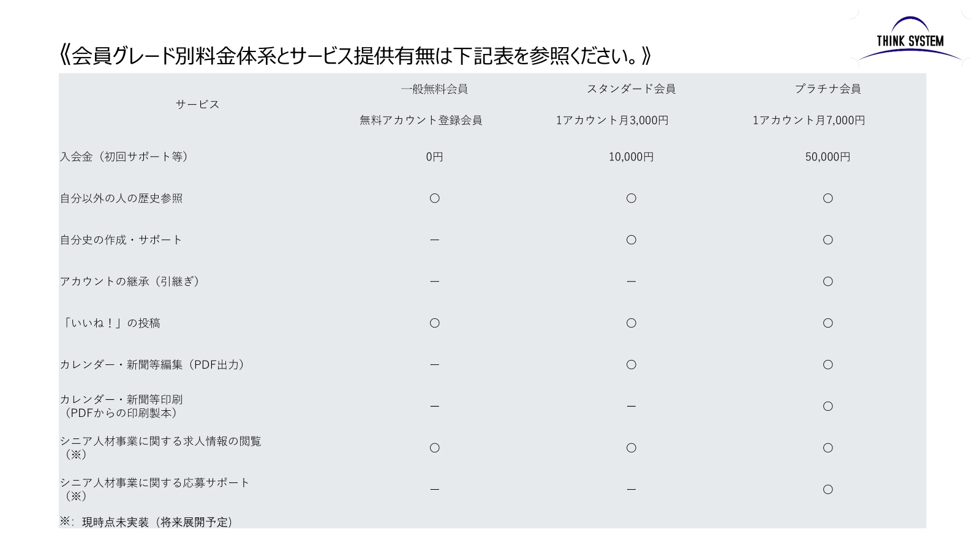Screen dimensions: 980x551
Task: Click the 1アカウント月7,000円 price text
Action: pos(809,121)
